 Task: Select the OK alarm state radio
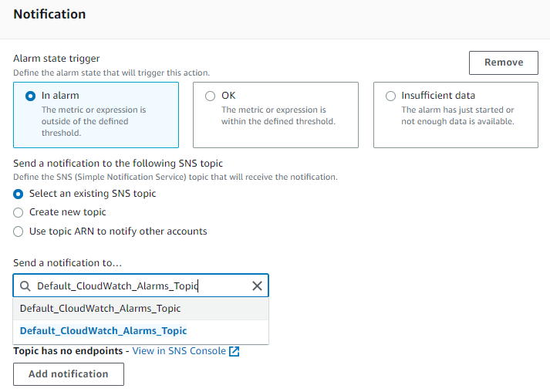[x=210, y=96]
